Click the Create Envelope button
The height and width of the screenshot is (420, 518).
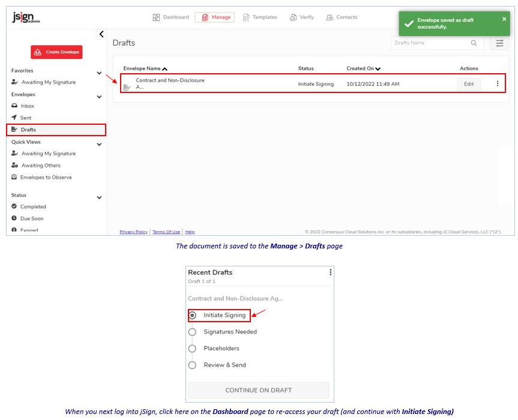(56, 52)
